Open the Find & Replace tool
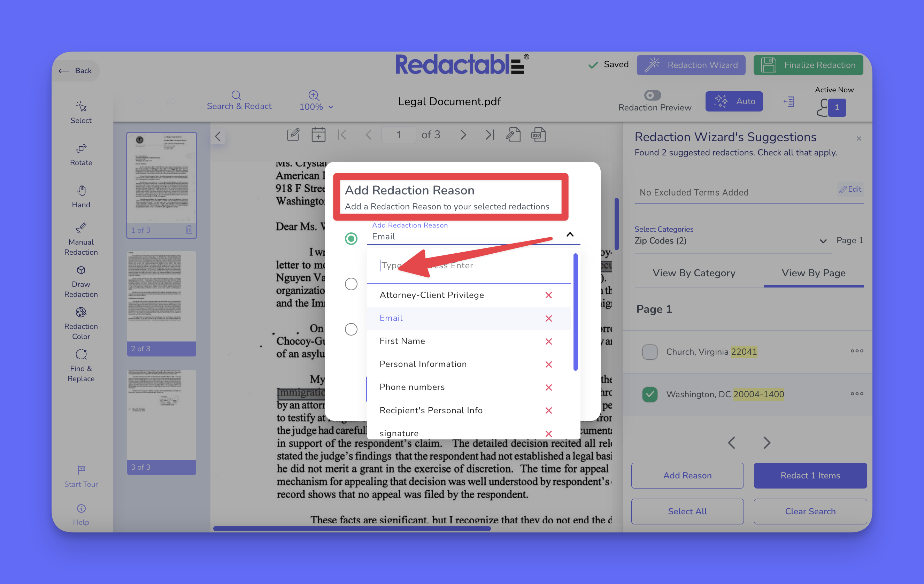Screen dimensions: 924x584 pos(81,365)
